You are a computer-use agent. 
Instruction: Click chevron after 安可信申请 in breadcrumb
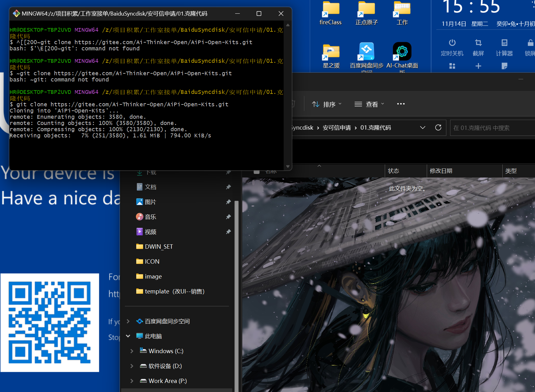tap(356, 128)
